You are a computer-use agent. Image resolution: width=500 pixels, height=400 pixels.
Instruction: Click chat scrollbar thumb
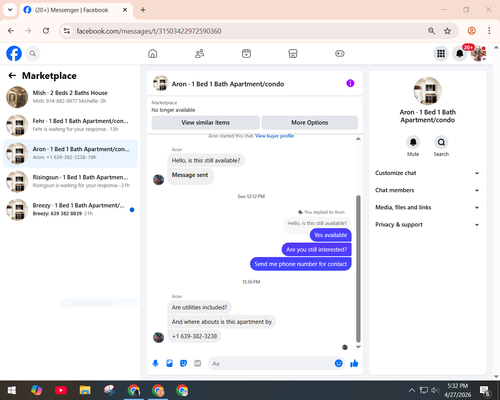[358, 269]
